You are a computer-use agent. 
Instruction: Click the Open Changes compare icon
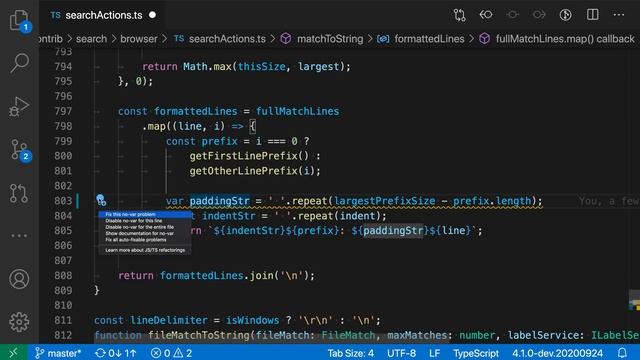460,15
